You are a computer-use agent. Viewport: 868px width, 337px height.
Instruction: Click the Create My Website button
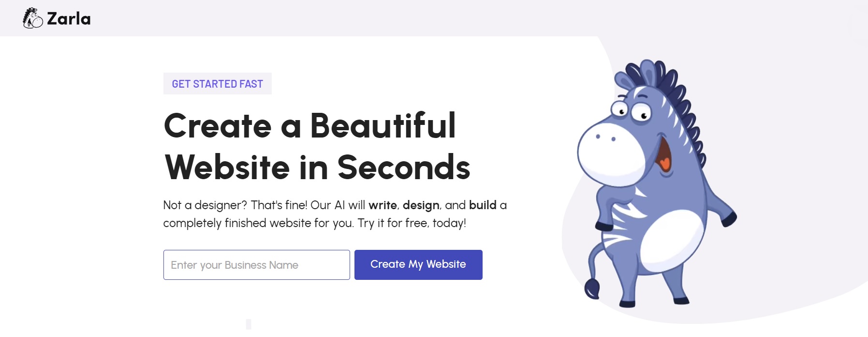point(418,265)
